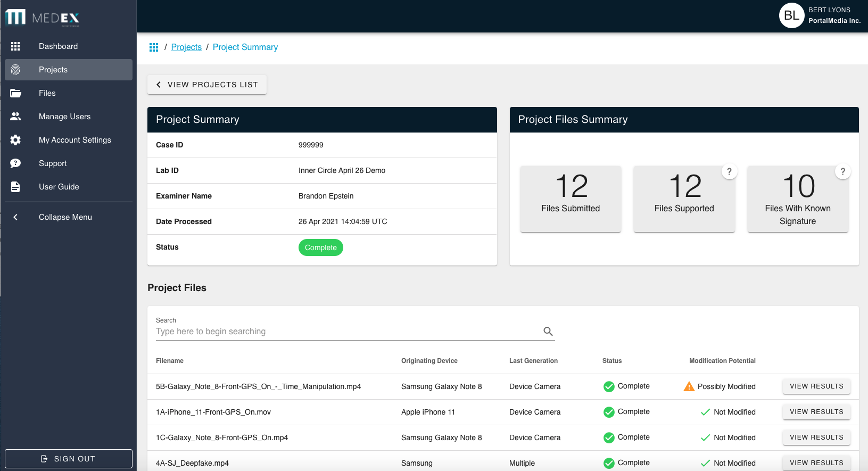Click Not Modified checkmark in 4A-SJ_Deepfake row
868x471 pixels.
705,463
